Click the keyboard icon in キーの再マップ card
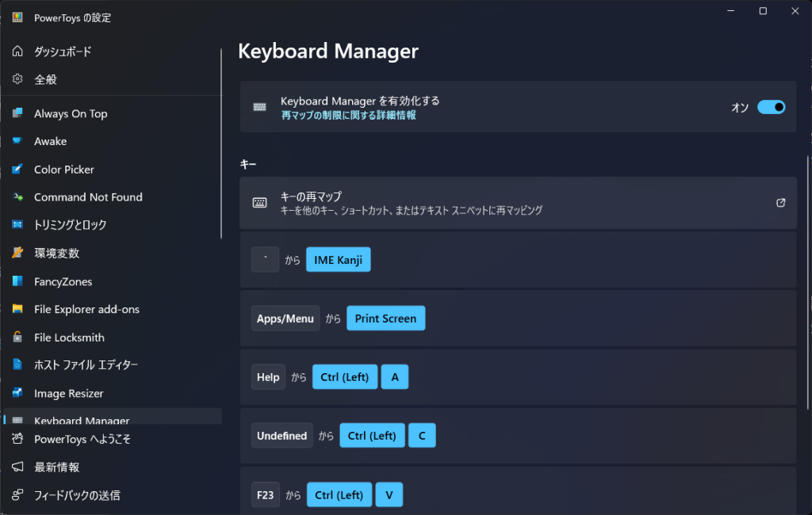Image resolution: width=812 pixels, height=515 pixels. pos(259,203)
